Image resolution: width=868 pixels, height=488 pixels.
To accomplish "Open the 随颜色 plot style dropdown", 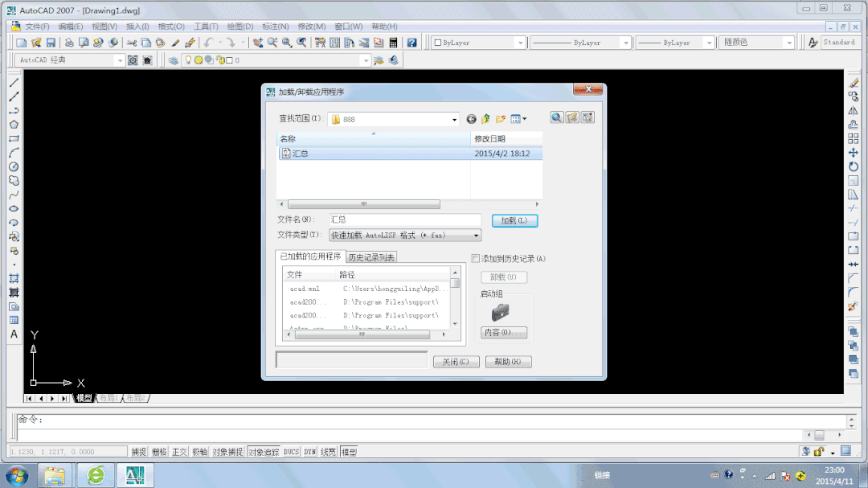I will coord(789,43).
